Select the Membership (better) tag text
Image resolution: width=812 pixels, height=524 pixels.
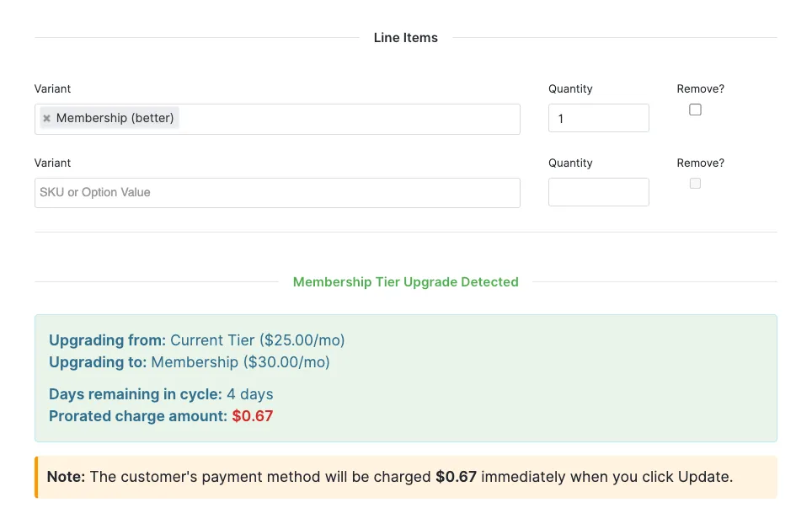click(x=115, y=118)
